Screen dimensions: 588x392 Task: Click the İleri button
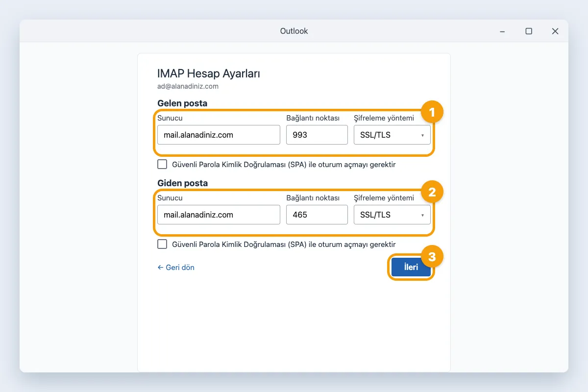(x=411, y=268)
